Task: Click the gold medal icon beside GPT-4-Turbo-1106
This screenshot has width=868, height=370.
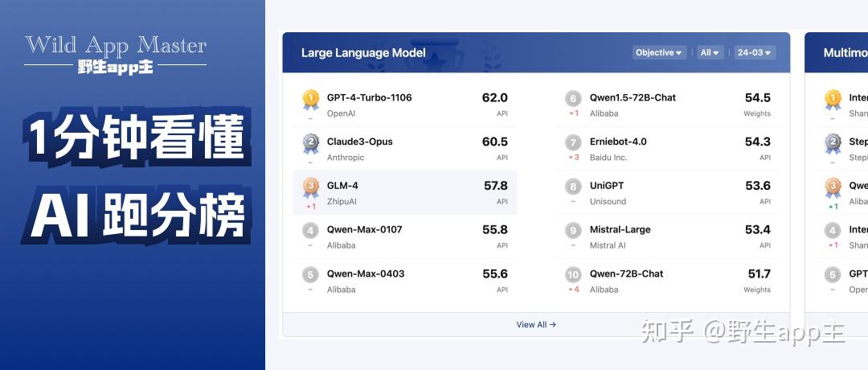Action: [x=310, y=99]
